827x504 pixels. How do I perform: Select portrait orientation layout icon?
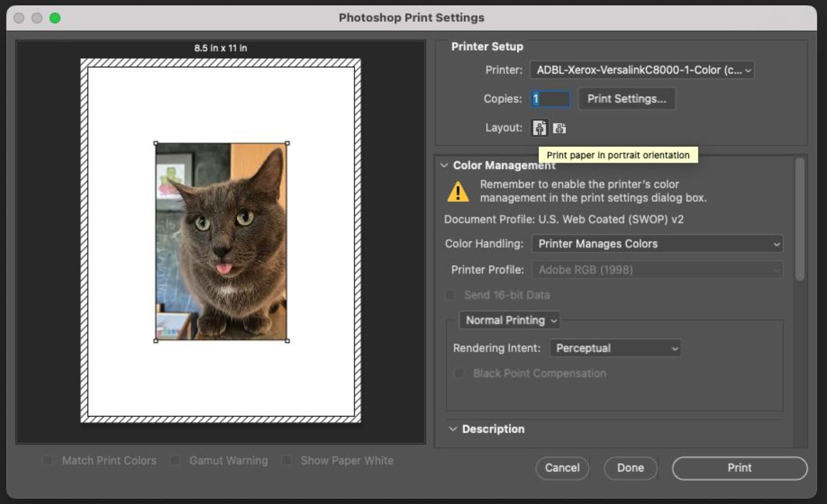pos(540,128)
